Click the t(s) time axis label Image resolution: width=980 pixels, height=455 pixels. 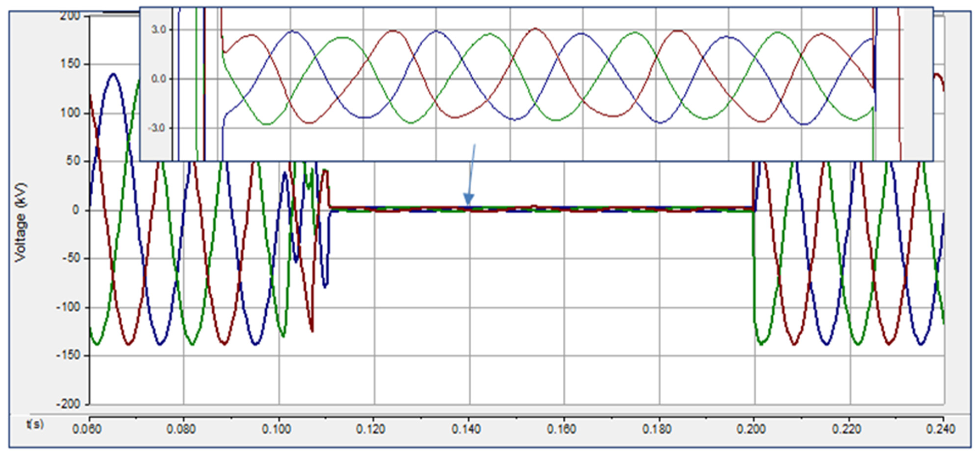[x=35, y=424]
